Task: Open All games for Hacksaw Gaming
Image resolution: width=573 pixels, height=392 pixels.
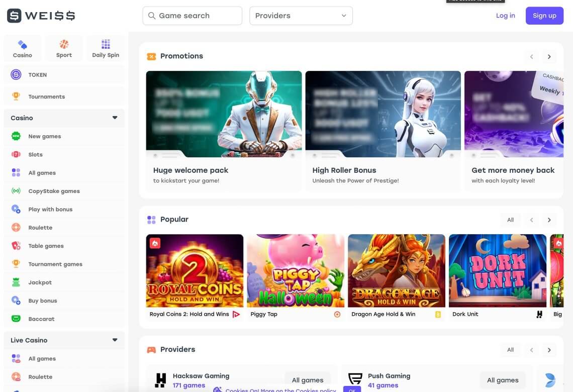Action: (308, 380)
